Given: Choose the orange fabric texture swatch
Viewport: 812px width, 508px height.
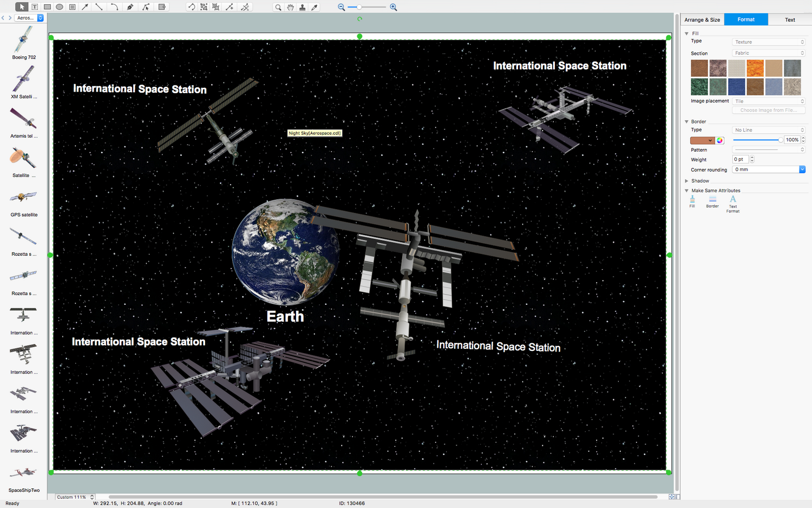Looking at the screenshot, I should coord(755,68).
